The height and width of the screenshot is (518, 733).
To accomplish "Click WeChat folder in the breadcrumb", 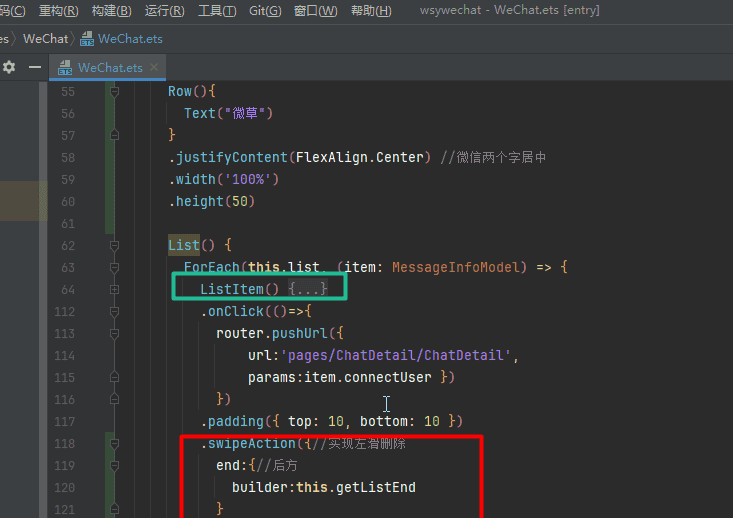I will [45, 39].
